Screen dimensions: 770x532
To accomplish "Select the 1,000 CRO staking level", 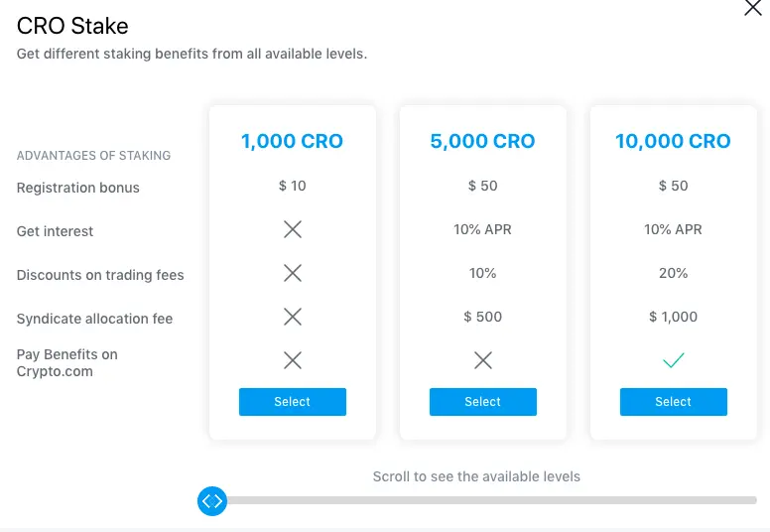I will click(293, 402).
